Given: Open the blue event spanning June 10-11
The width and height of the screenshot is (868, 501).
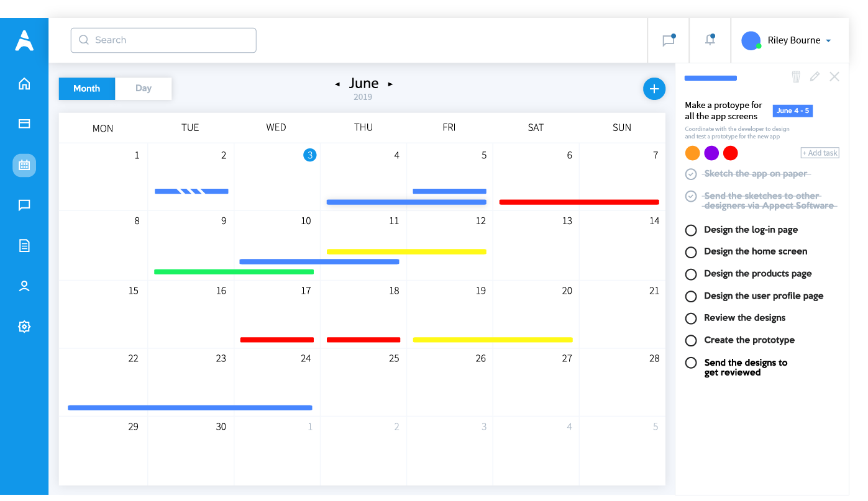Looking at the screenshot, I should pos(319,262).
